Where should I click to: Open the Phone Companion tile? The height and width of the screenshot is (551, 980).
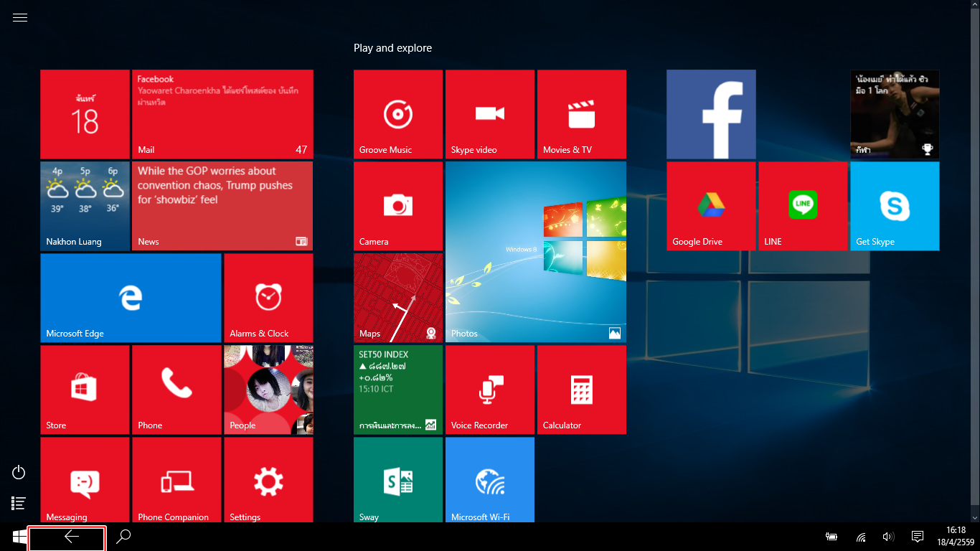(176, 479)
